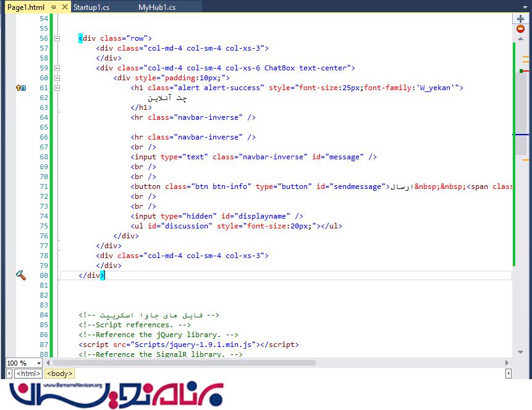
Task: Select the <html> breadcrumb element
Action: [28, 374]
